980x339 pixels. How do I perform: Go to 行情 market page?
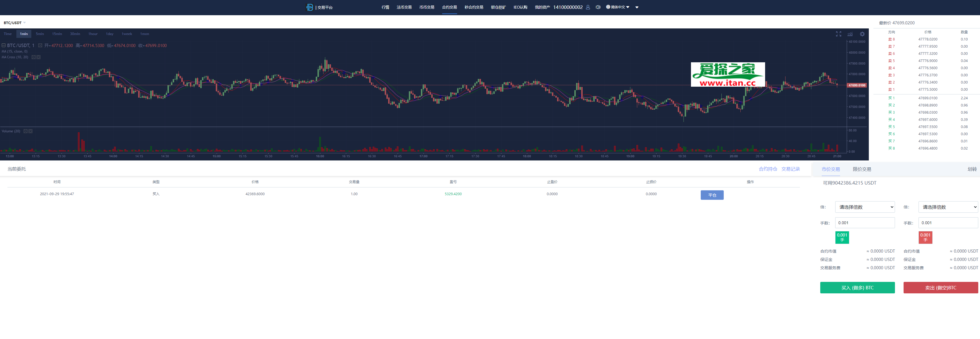385,7
